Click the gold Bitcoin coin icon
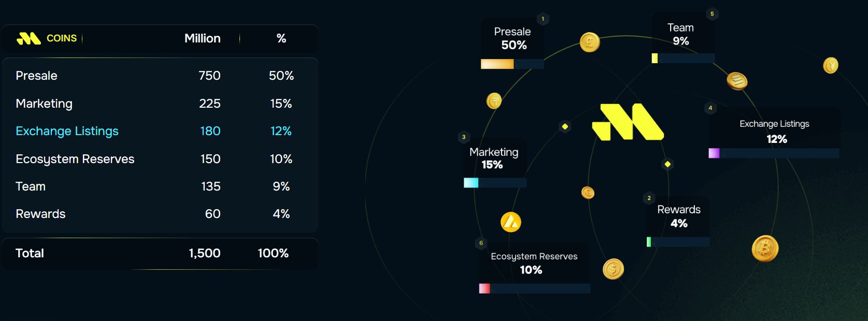This screenshot has height=321, width=868. click(765, 249)
